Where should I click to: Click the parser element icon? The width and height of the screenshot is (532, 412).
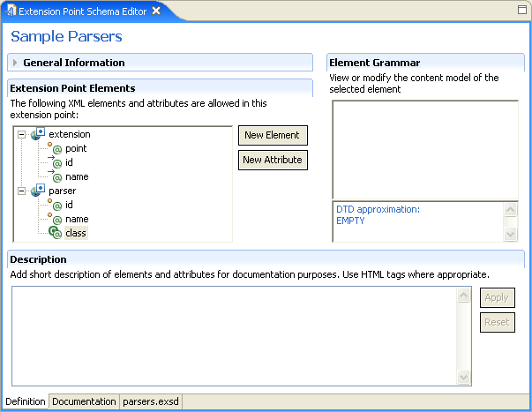coord(38,191)
